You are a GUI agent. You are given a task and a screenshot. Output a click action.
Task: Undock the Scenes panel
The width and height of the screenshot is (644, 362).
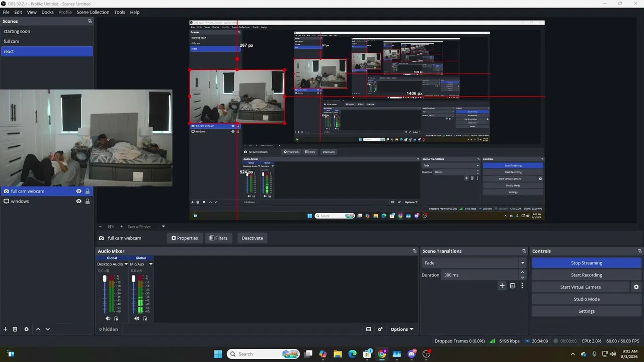[90, 21]
